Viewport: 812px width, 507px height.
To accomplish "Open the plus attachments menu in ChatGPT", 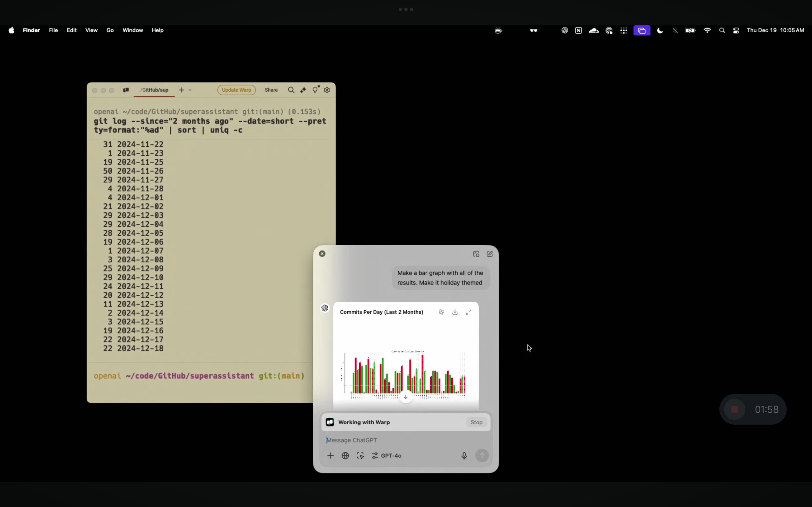I will point(331,456).
